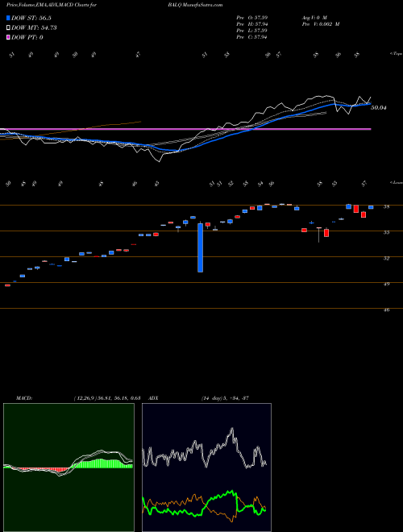Click the 50.04 EMA value label
403x532 pixels.
point(379,107)
